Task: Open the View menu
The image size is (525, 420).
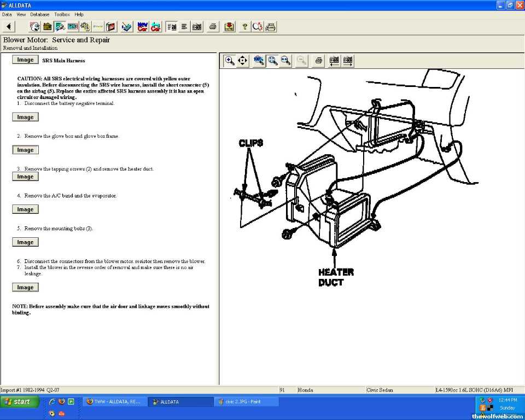Action: (x=21, y=14)
